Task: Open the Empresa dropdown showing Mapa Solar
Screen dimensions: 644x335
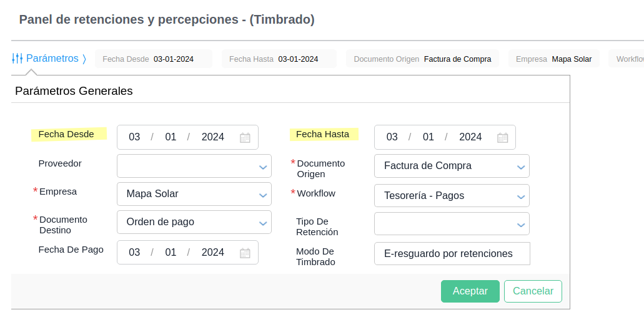Action: point(194,194)
